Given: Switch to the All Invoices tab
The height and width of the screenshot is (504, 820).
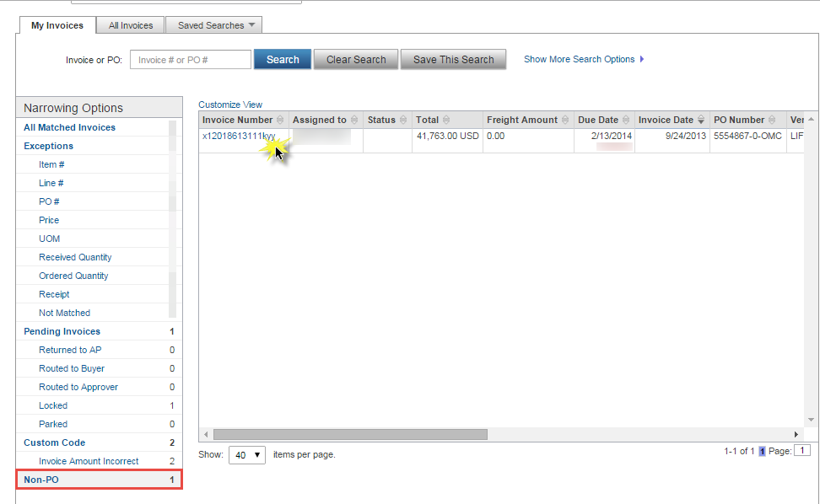Looking at the screenshot, I should (x=129, y=24).
